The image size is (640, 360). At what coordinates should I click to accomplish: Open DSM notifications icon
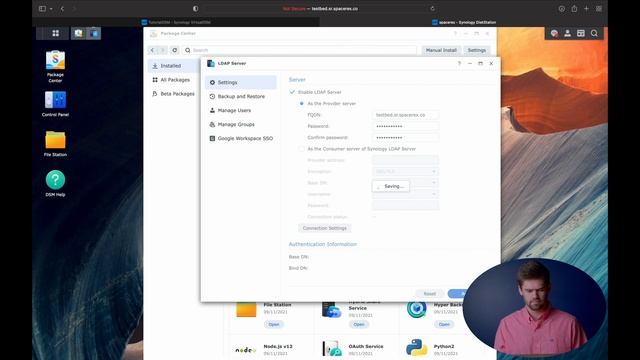554,33
